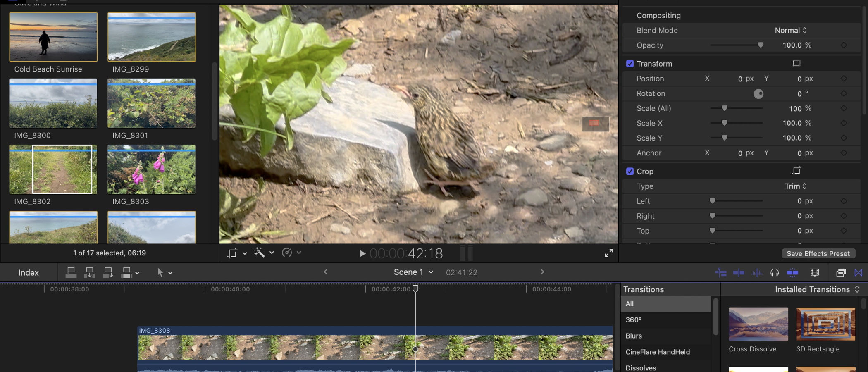Click the Save Effects Preset button

[x=818, y=253]
